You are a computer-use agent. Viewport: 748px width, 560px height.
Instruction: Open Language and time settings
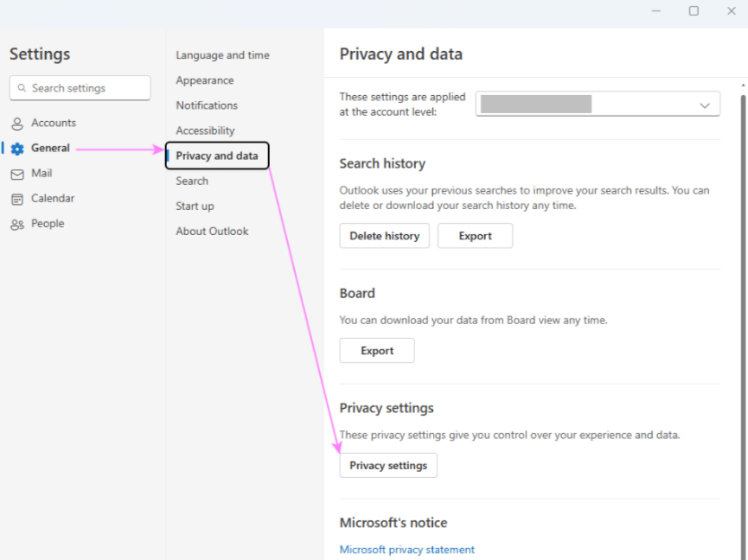click(223, 55)
